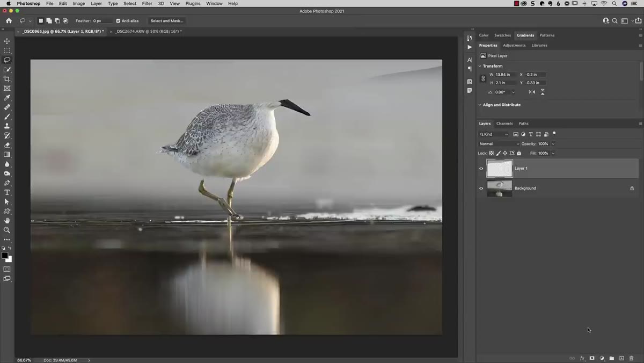
Task: Open the Opacity dropdown arrow
Action: pyautogui.click(x=553, y=144)
